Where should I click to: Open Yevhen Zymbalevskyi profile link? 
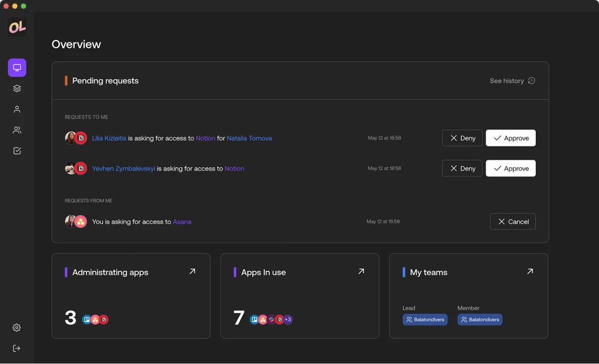pos(124,169)
